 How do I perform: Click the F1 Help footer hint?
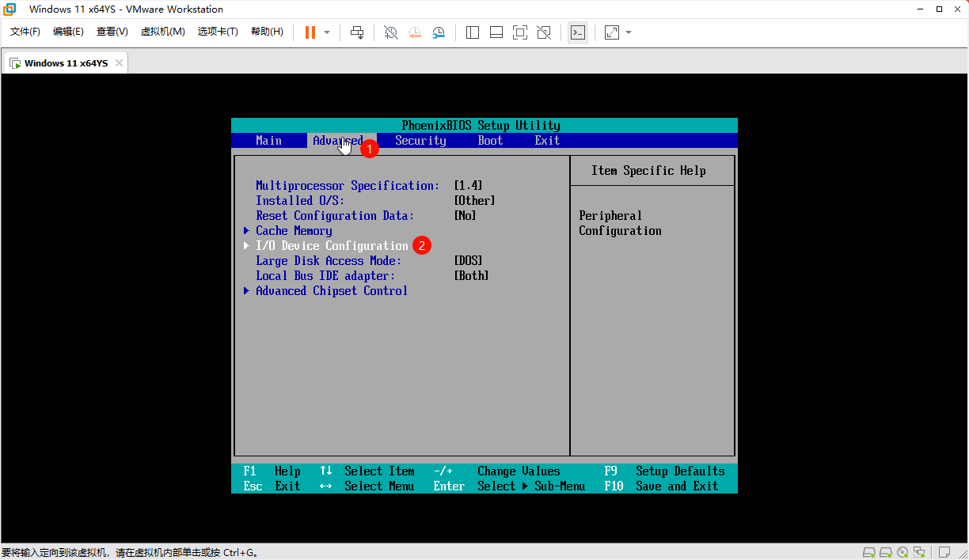272,471
